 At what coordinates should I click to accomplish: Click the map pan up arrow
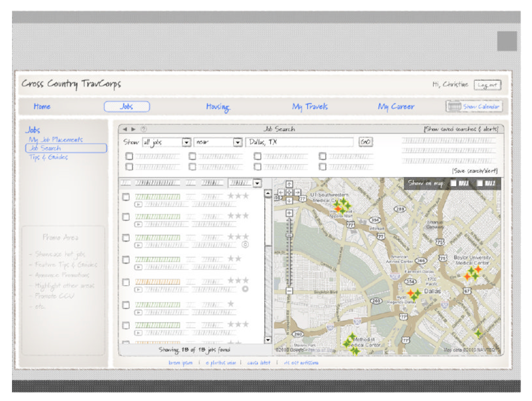point(289,184)
